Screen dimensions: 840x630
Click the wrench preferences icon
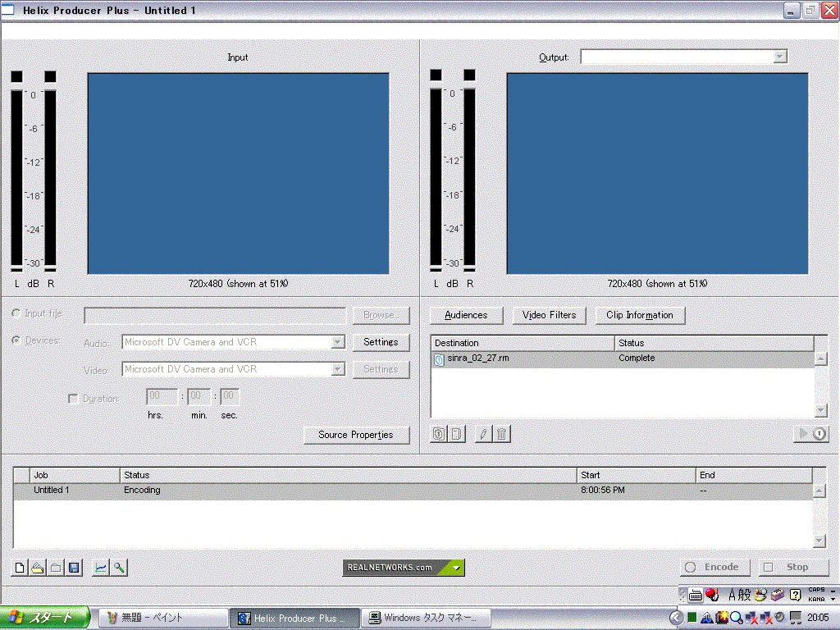coord(119,567)
